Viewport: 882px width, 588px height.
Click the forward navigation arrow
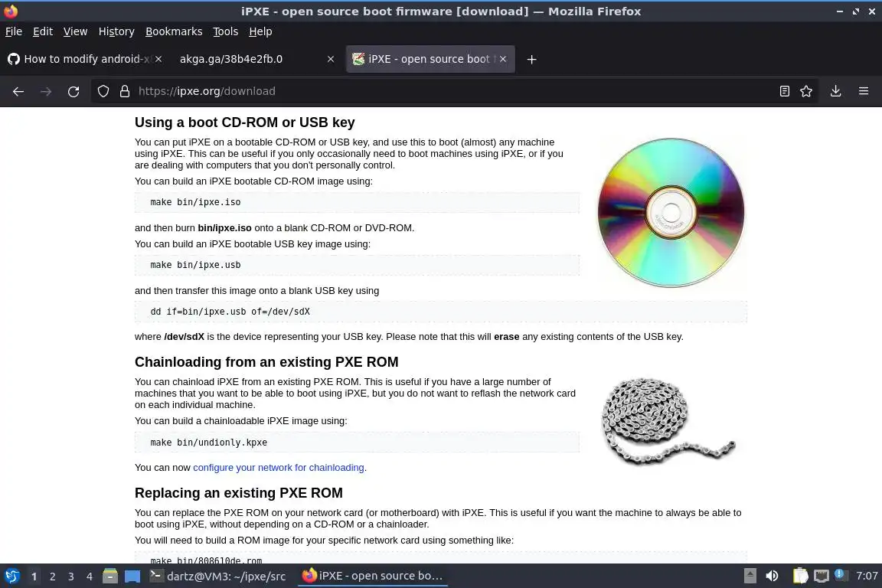click(46, 91)
